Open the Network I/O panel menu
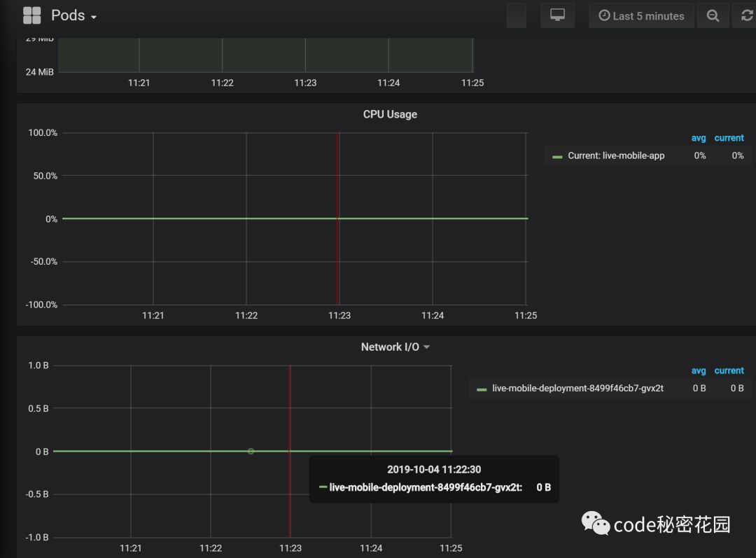The width and height of the screenshot is (756, 558). pyautogui.click(x=395, y=347)
